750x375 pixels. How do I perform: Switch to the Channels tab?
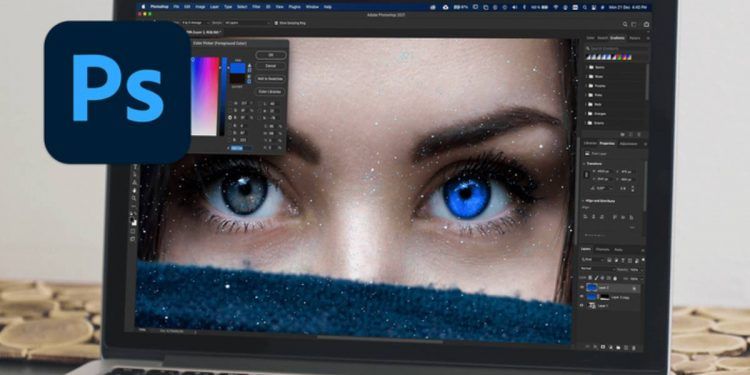(x=603, y=250)
